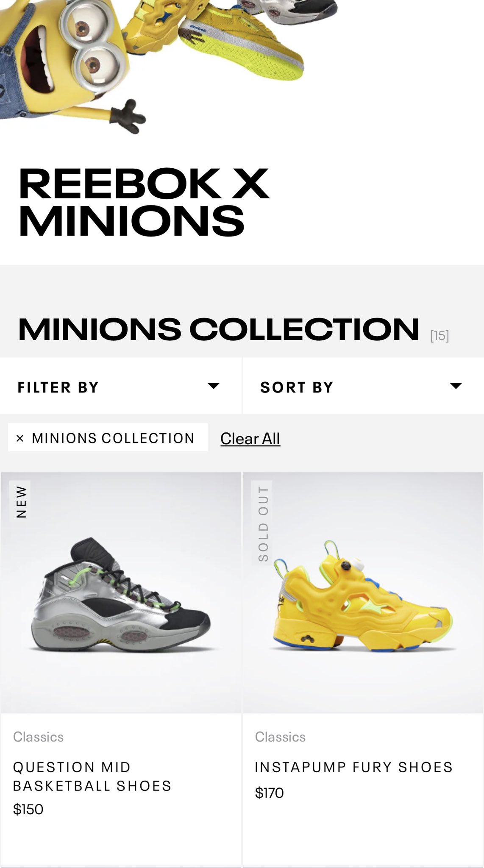Click the Classics label above Instapump Fury
This screenshot has height=868, width=484.
[x=280, y=737]
